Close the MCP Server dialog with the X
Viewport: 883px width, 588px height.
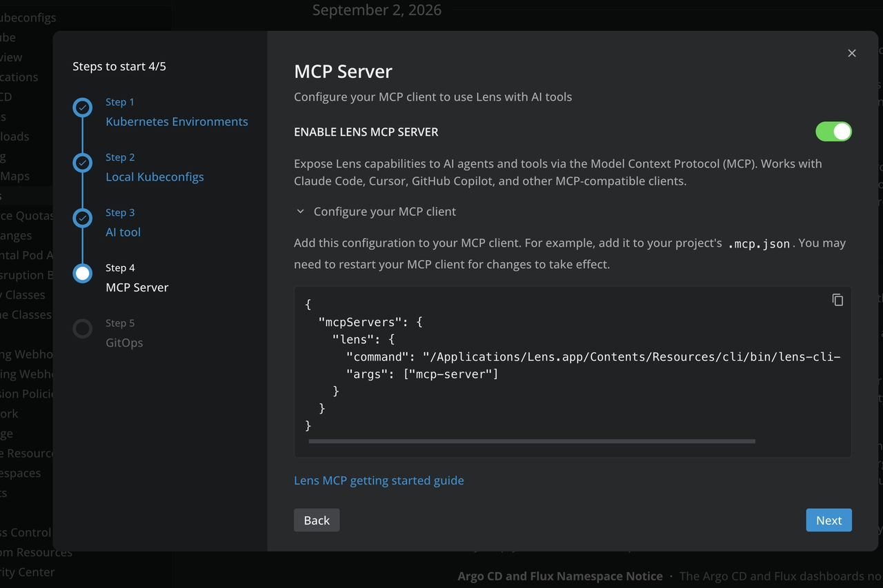point(852,53)
